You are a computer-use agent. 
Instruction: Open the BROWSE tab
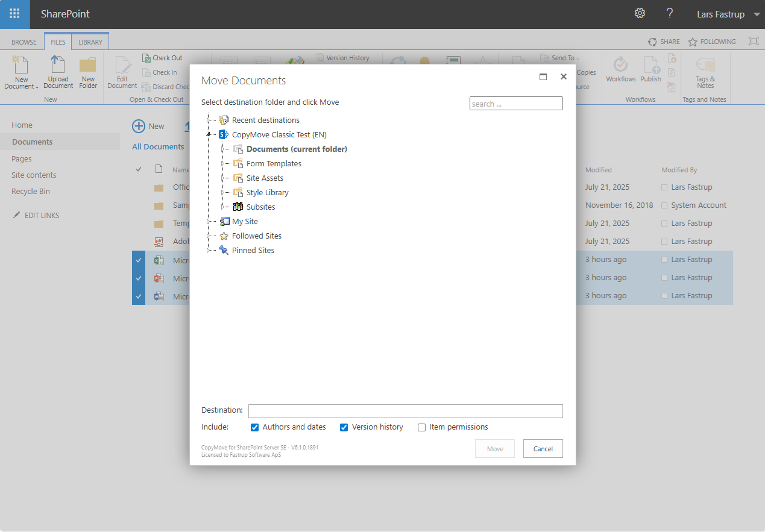[x=24, y=42]
